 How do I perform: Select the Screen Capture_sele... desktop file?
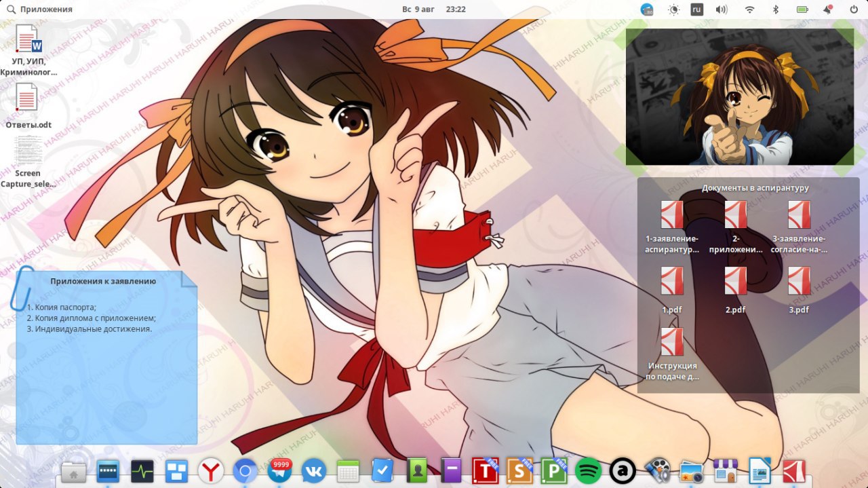(x=28, y=161)
